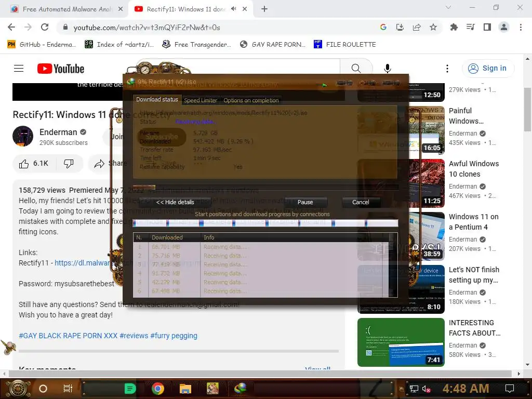Image resolution: width=532 pixels, height=399 pixels.
Task: Open Chrome from the taskbar
Action: [x=157, y=389]
